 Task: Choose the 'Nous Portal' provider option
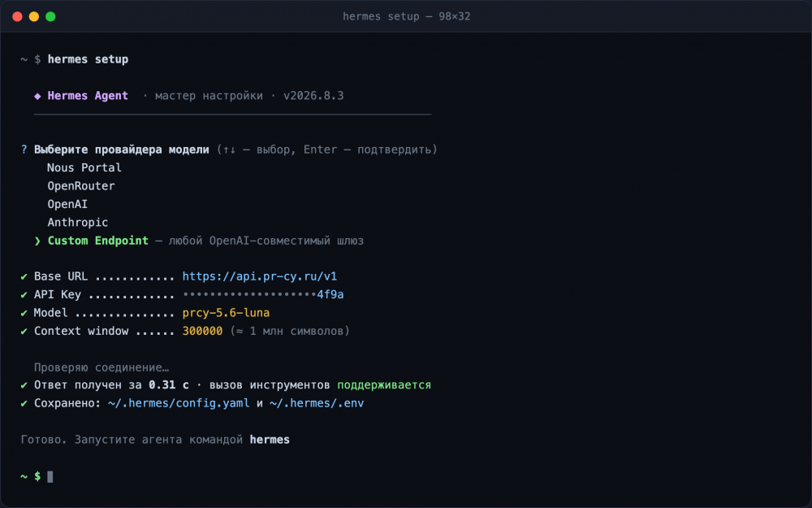[84, 168]
